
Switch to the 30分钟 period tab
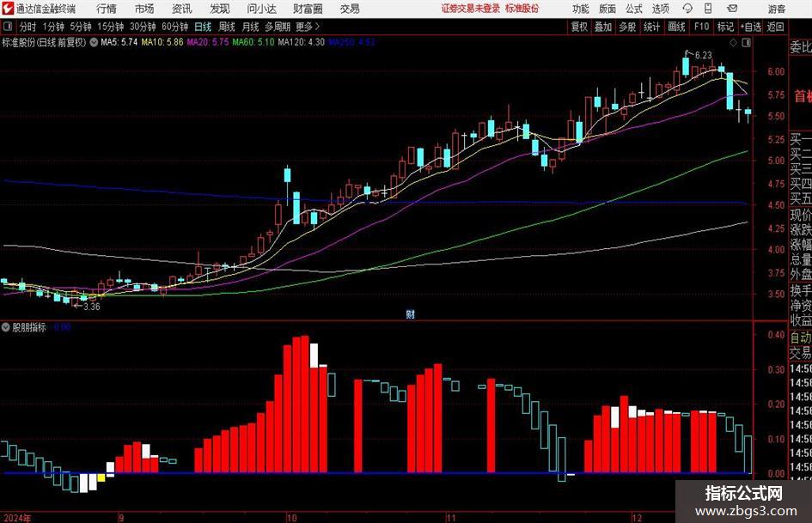coord(143,27)
